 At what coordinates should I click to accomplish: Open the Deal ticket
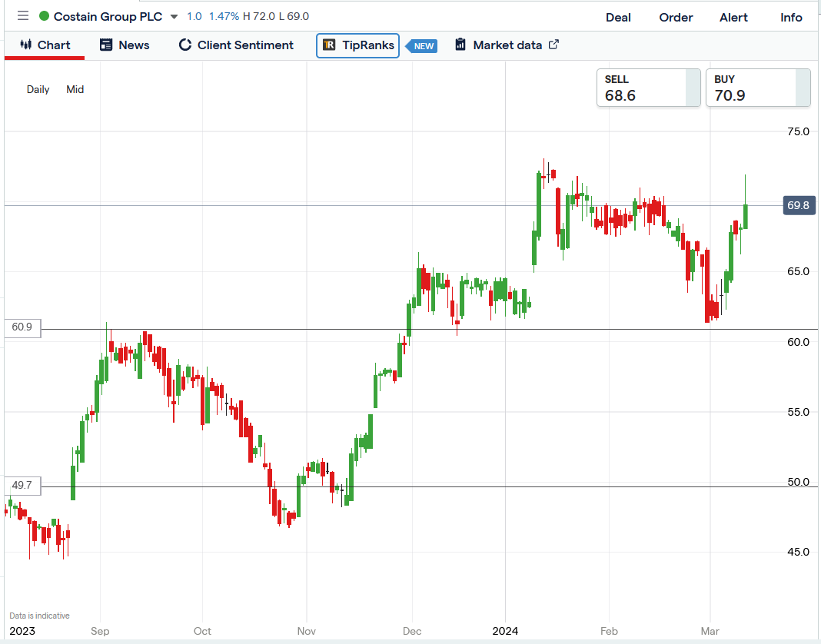pyautogui.click(x=618, y=17)
